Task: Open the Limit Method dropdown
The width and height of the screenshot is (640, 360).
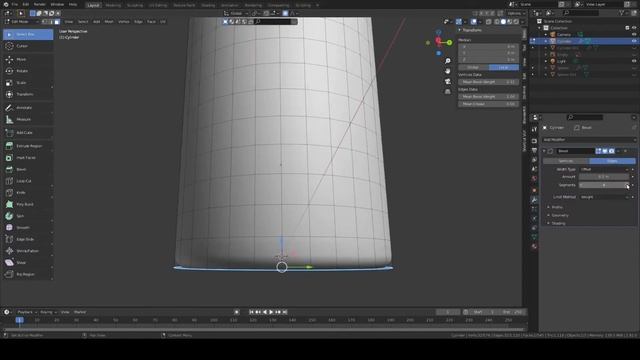Action: click(x=604, y=197)
